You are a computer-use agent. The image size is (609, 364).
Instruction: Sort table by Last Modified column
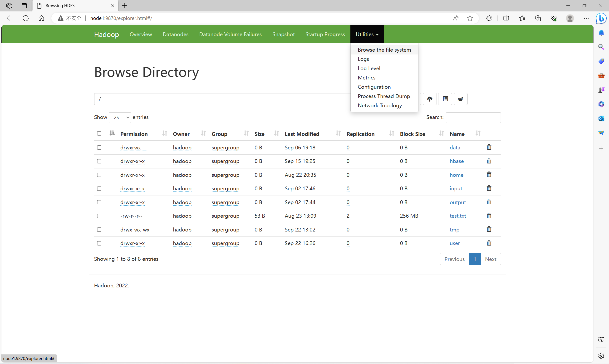click(x=302, y=134)
